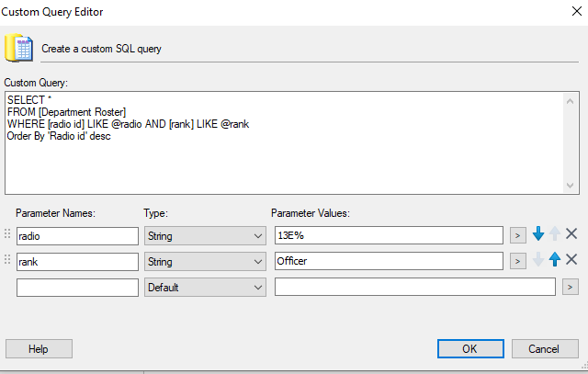The image size is (588, 374).
Task: Click the drag handle of rank row
Action: [x=9, y=262]
